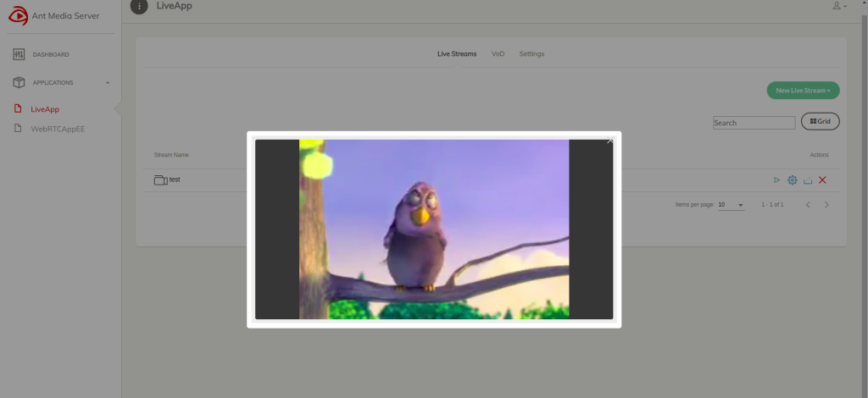Open settings gear for test stream
Image resolution: width=868 pixels, height=398 pixels.
pos(793,180)
